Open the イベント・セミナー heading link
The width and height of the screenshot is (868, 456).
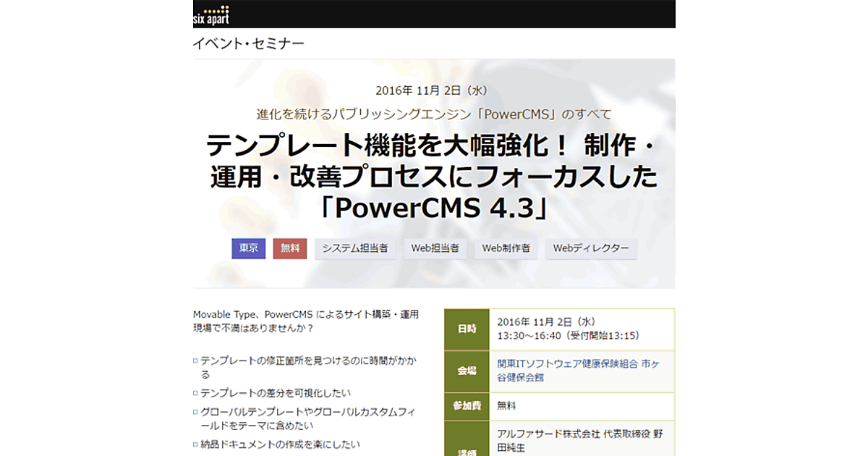pyautogui.click(x=249, y=43)
